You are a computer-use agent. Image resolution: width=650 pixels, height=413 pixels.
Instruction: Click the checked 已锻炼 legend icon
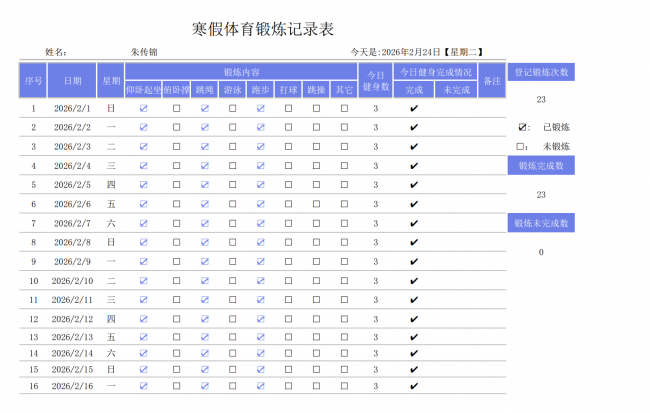coord(522,128)
